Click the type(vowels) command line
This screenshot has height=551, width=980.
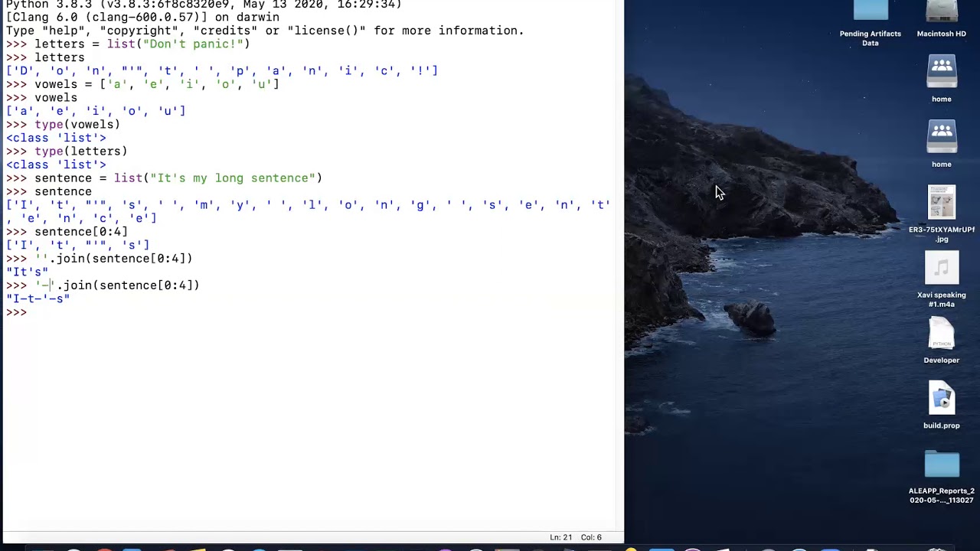(x=63, y=125)
